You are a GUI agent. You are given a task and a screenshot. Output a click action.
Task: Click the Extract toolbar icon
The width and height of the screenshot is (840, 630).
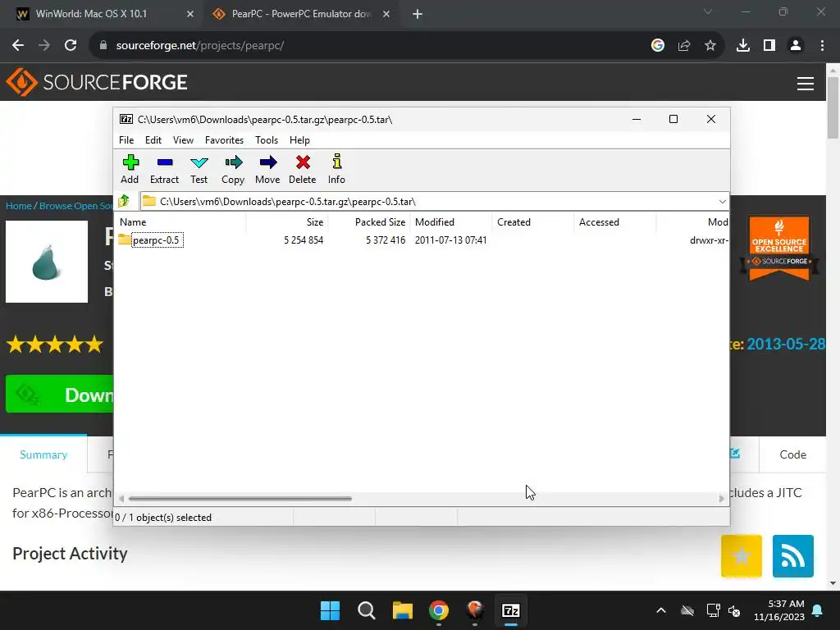click(x=164, y=169)
